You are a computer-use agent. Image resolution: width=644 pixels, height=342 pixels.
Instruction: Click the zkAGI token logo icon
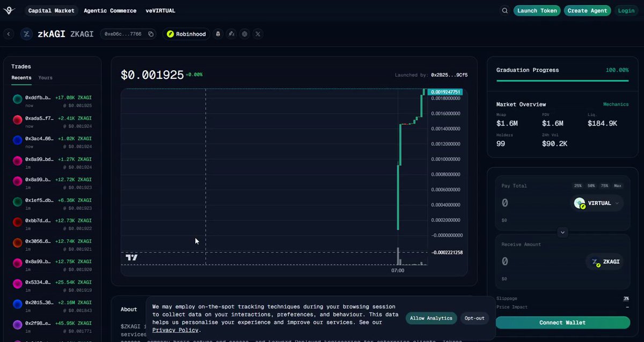(26, 34)
